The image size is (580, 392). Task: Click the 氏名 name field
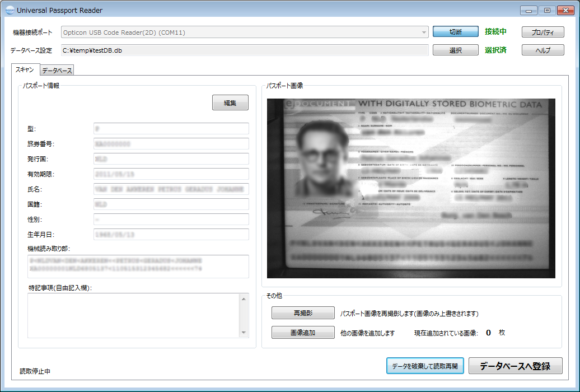click(171, 189)
